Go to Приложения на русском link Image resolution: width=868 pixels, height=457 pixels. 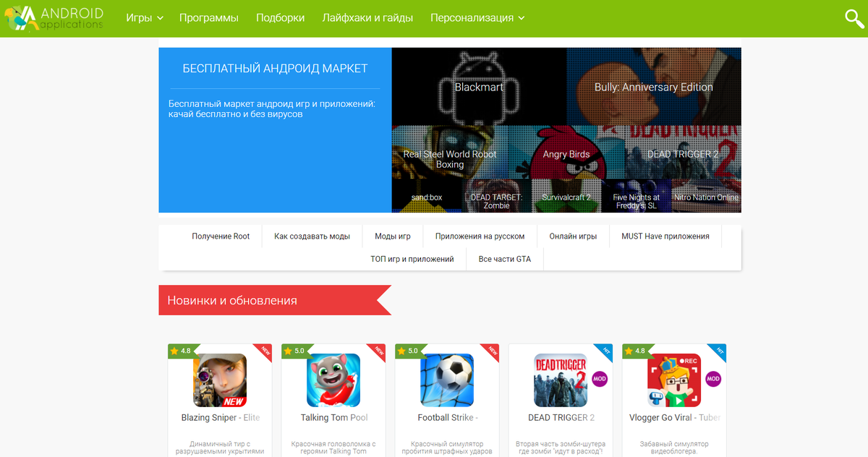click(480, 236)
